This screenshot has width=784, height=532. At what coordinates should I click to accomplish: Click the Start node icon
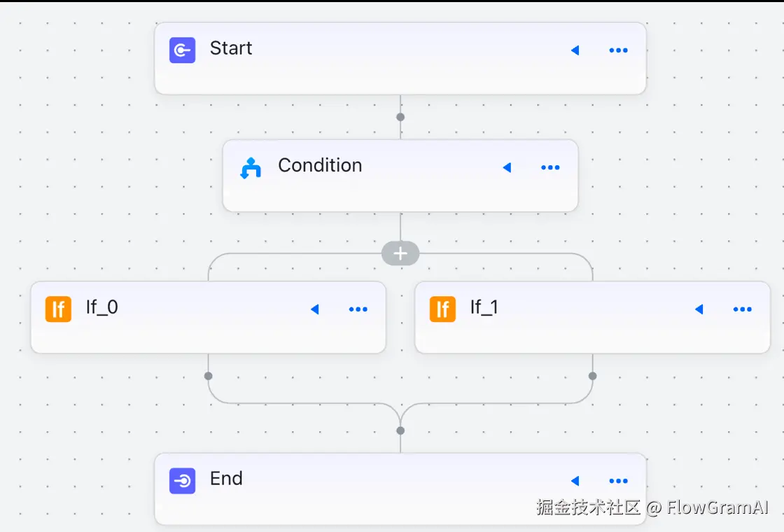182,50
